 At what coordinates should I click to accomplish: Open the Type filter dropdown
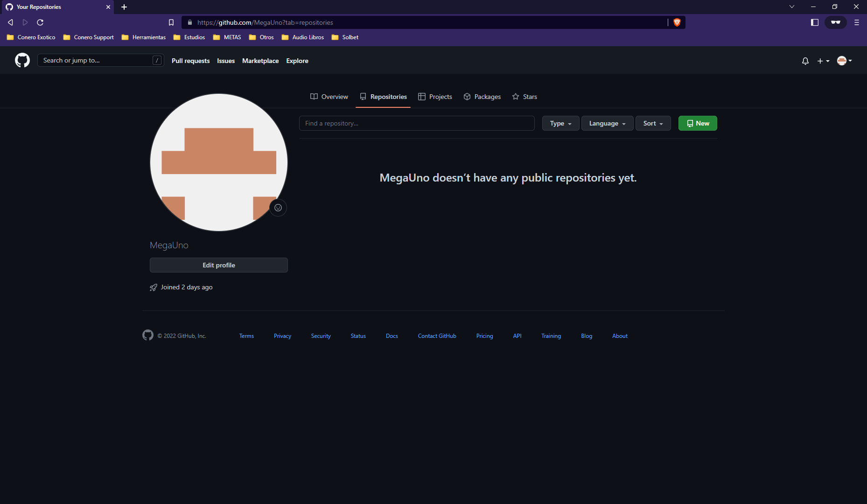tap(560, 123)
